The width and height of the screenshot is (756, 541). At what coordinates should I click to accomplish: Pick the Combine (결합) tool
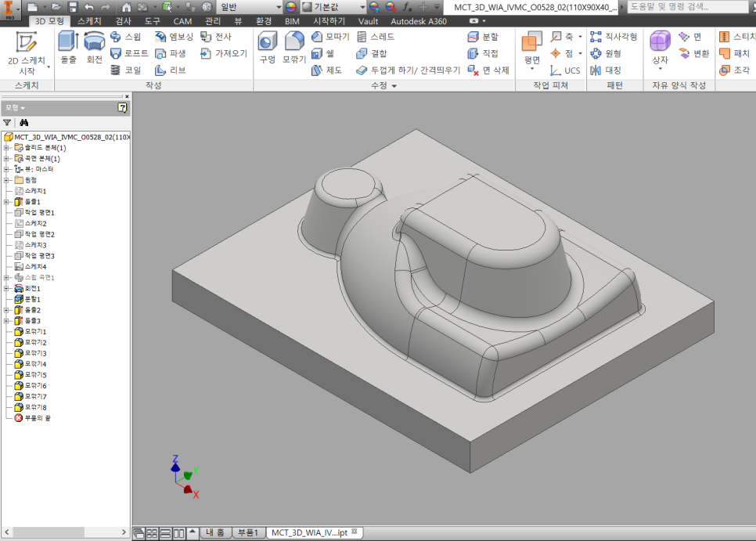click(x=372, y=53)
